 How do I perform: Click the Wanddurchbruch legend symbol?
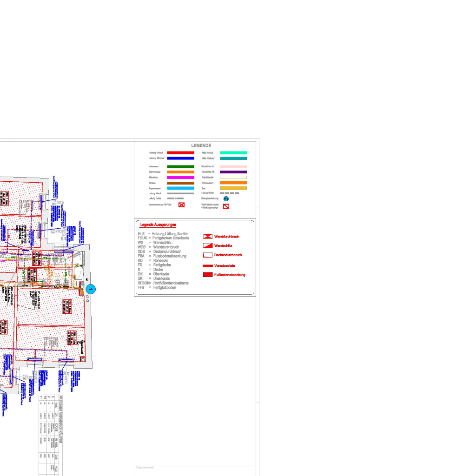[208, 237]
